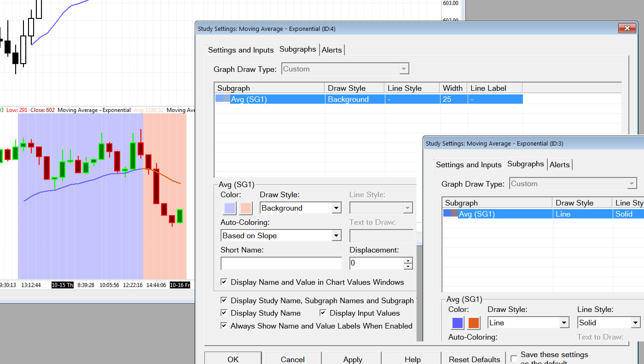Open the Alerts tab in ID:3 dialog

click(560, 164)
